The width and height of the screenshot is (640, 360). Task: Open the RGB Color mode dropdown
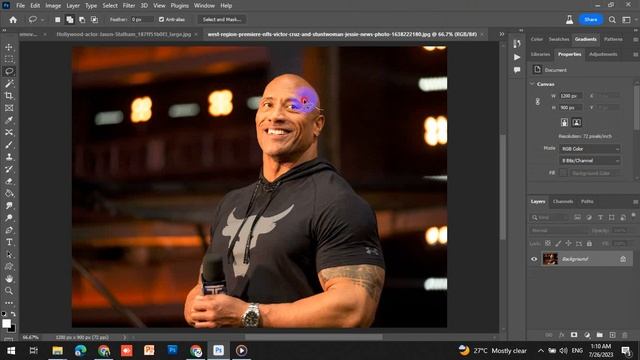click(x=589, y=149)
